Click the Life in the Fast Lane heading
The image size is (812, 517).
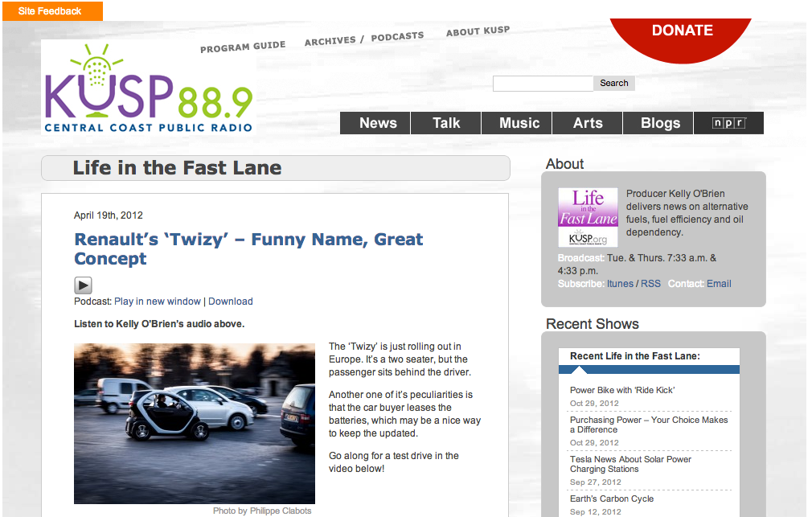point(177,168)
